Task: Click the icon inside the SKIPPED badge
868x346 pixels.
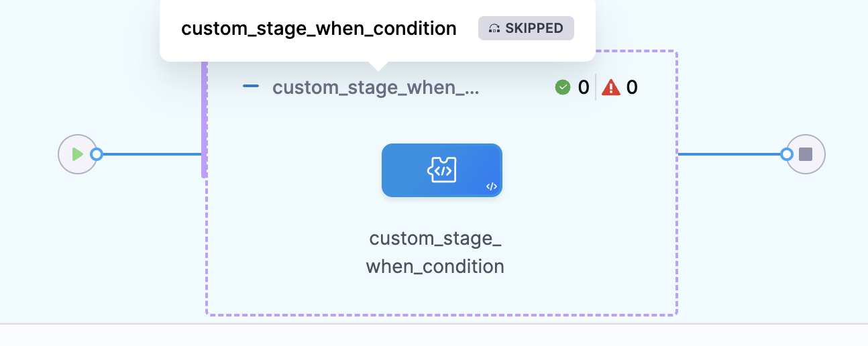Action: pos(495,28)
